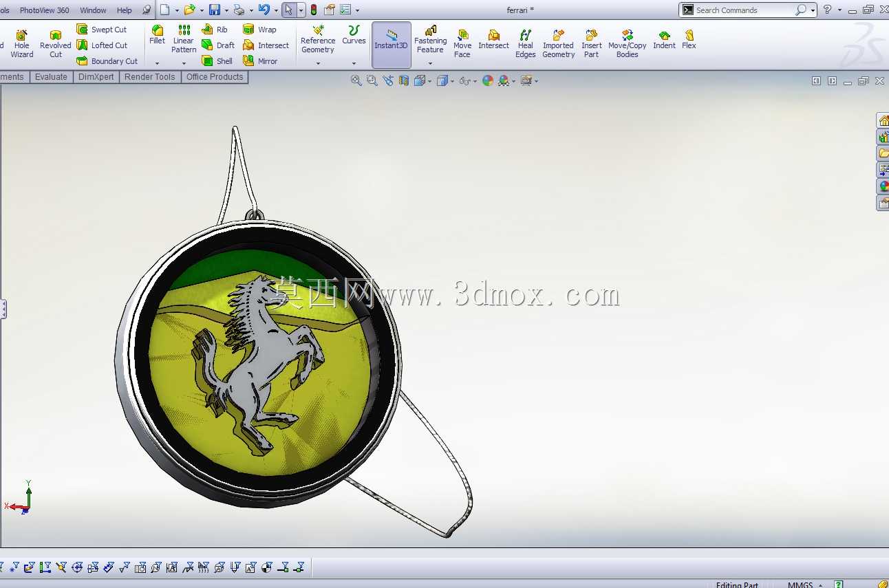Image resolution: width=889 pixels, height=588 pixels.
Task: Apply the Indent feature
Action: click(x=664, y=40)
